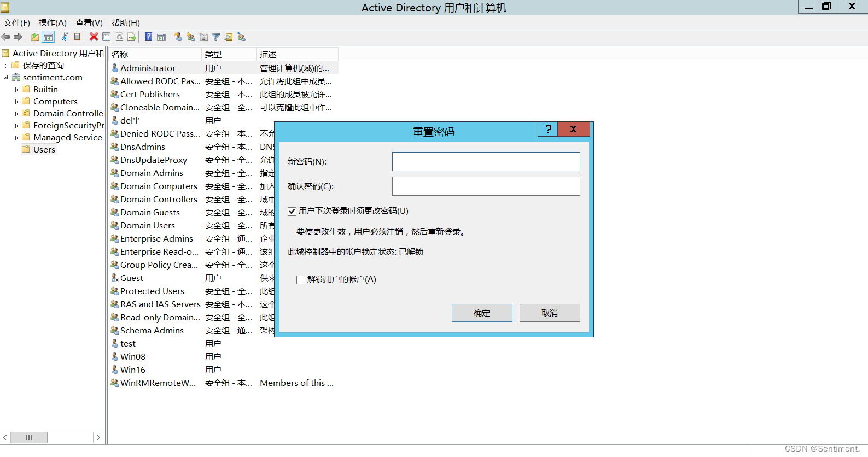Click the Active Directory root node icon
868x457 pixels.
pyautogui.click(x=5, y=53)
